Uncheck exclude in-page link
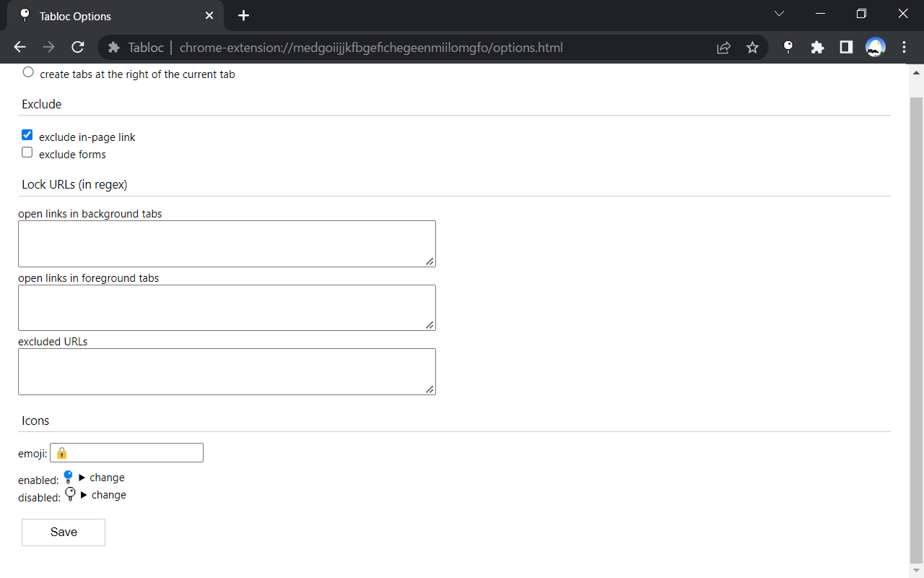This screenshot has height=578, width=924. click(x=27, y=135)
